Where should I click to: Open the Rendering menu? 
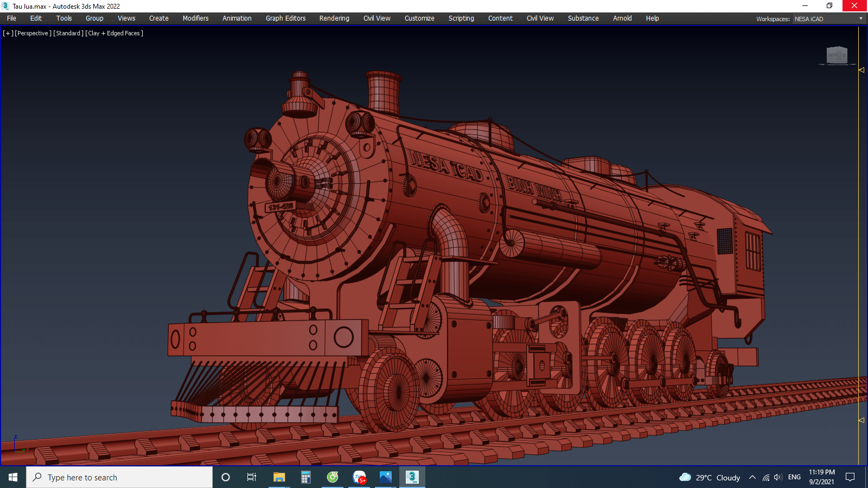[334, 18]
